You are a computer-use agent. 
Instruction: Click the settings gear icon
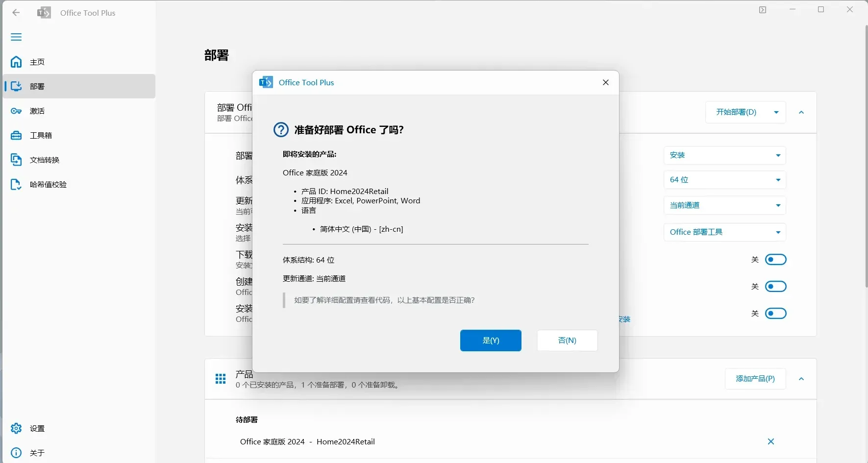coord(16,428)
